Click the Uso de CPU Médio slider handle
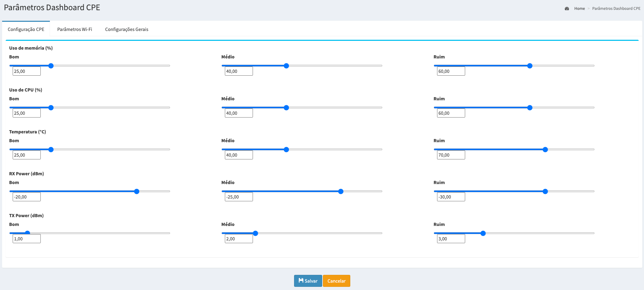The image size is (644, 290). click(x=286, y=108)
